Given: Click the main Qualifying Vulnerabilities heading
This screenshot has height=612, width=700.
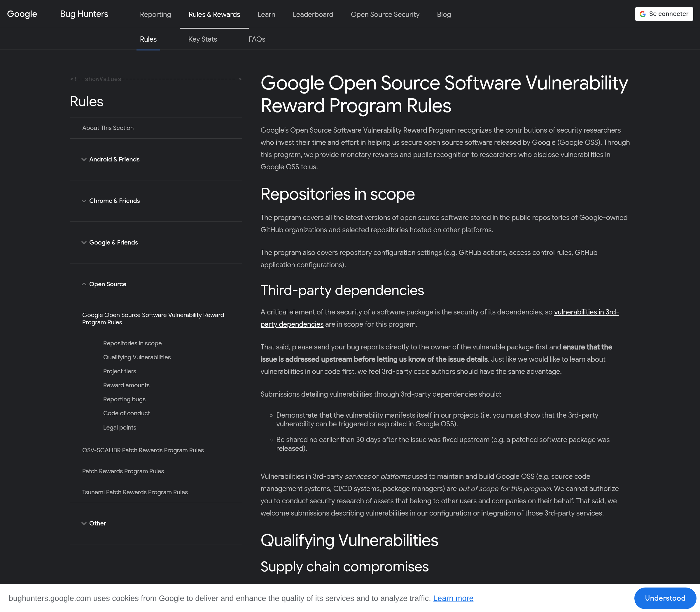Looking at the screenshot, I should point(349,540).
